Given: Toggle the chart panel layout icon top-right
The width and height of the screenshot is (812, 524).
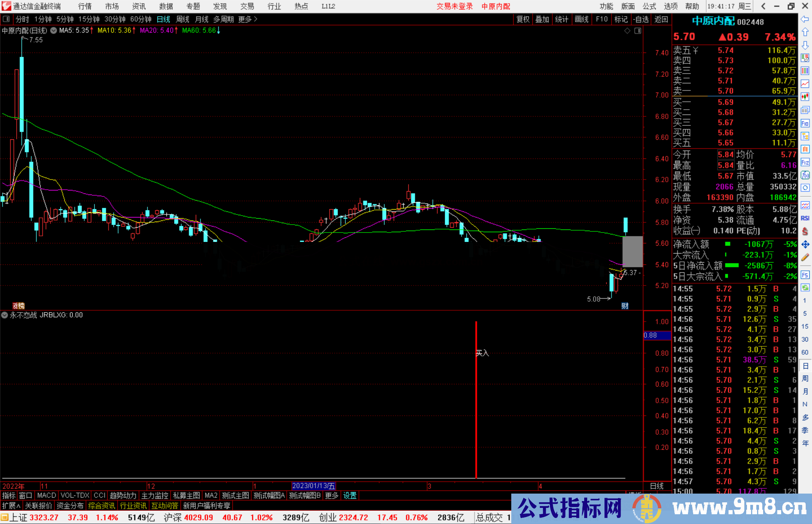Looking at the screenshot, I should point(638,31).
